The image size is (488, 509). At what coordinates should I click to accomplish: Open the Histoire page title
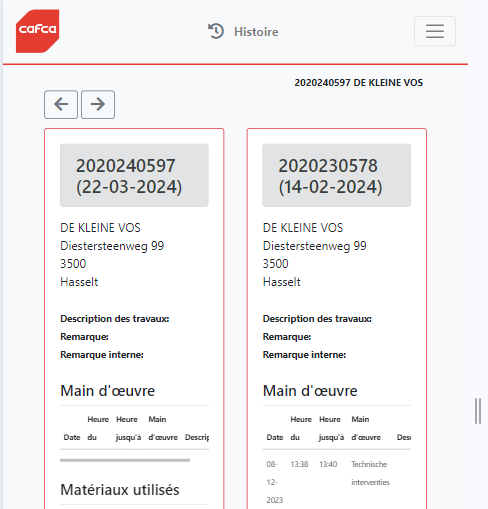coord(256,32)
